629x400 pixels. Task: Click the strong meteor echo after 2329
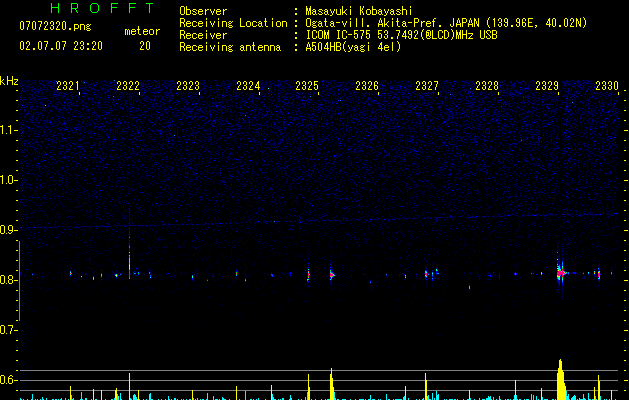pyautogui.click(x=560, y=273)
